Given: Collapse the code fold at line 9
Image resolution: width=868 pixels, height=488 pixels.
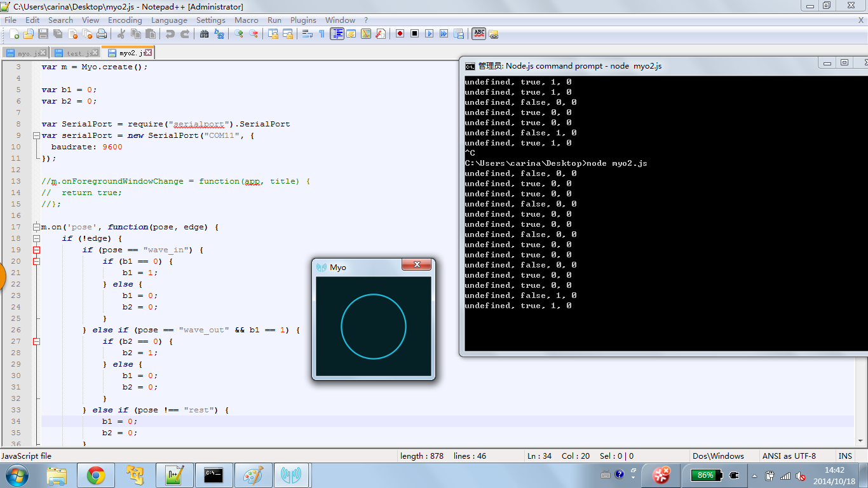Looking at the screenshot, I should click(x=36, y=135).
